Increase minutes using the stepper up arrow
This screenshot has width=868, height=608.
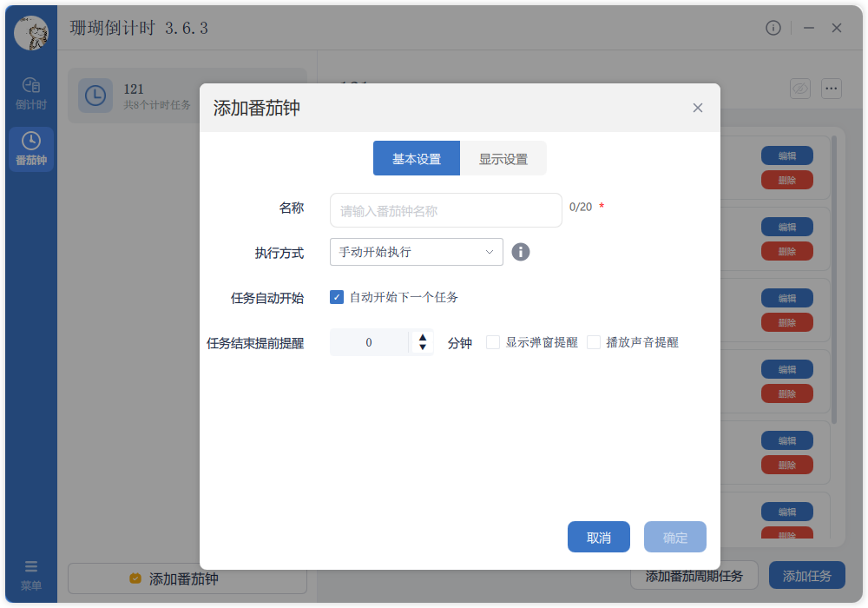[x=422, y=337]
